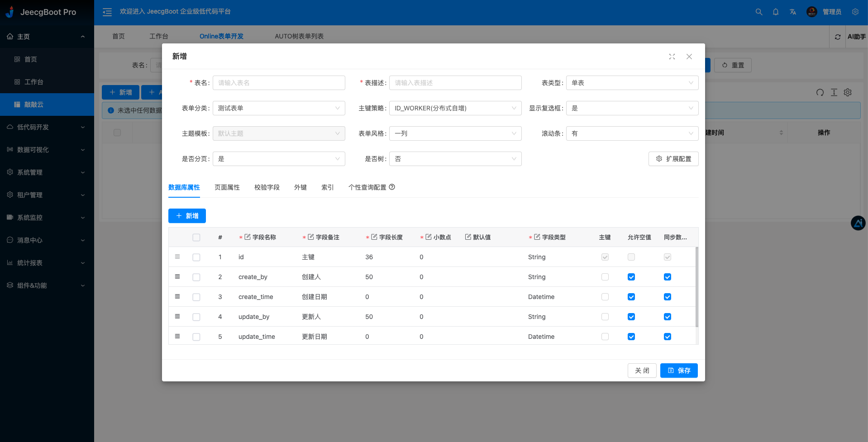Open the 是否树 dropdown
This screenshot has height=442, width=868.
pos(455,159)
